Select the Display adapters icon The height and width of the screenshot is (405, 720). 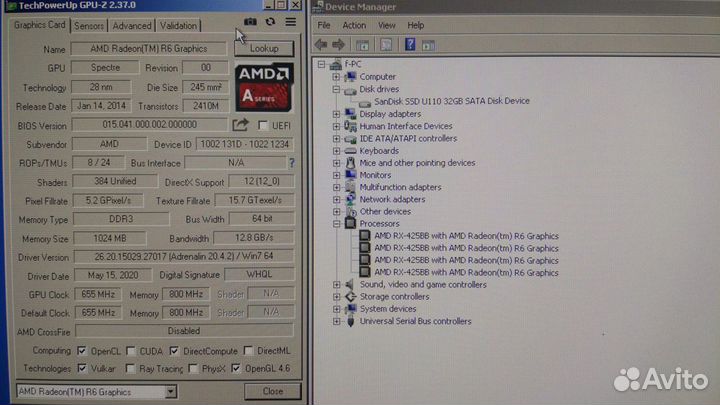(350, 113)
